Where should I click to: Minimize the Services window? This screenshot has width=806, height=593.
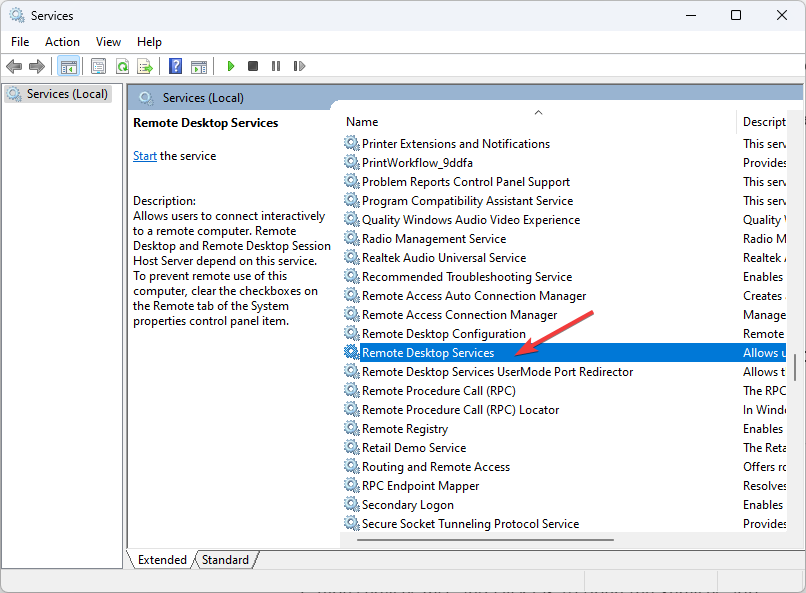pos(691,15)
